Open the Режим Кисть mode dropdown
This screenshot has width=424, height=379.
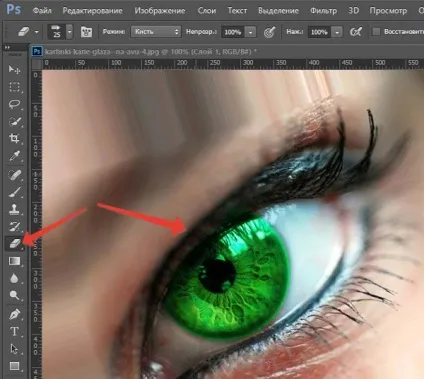point(156,32)
